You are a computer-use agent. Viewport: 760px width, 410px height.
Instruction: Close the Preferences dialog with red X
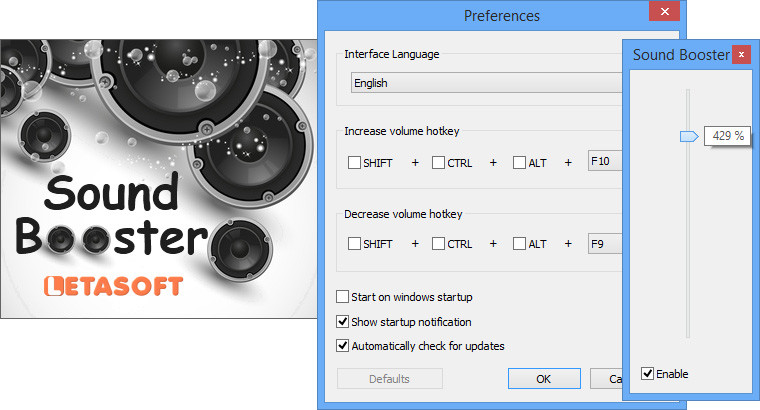(661, 13)
